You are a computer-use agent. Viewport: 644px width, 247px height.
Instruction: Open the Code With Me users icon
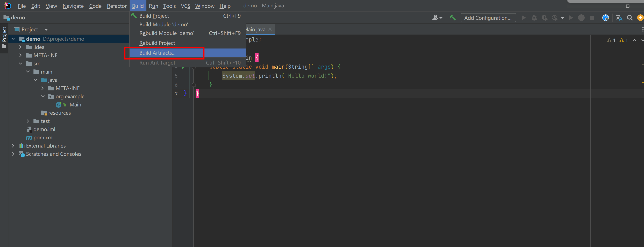437,18
